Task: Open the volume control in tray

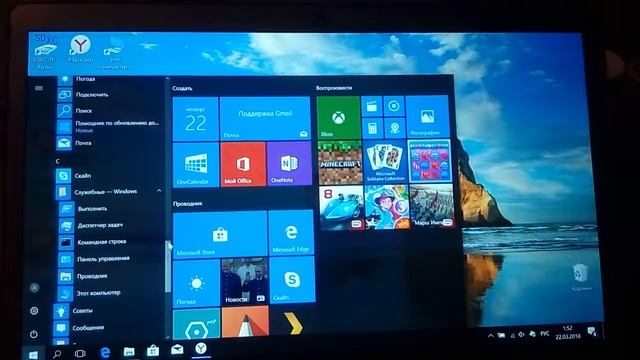Action: [521, 335]
